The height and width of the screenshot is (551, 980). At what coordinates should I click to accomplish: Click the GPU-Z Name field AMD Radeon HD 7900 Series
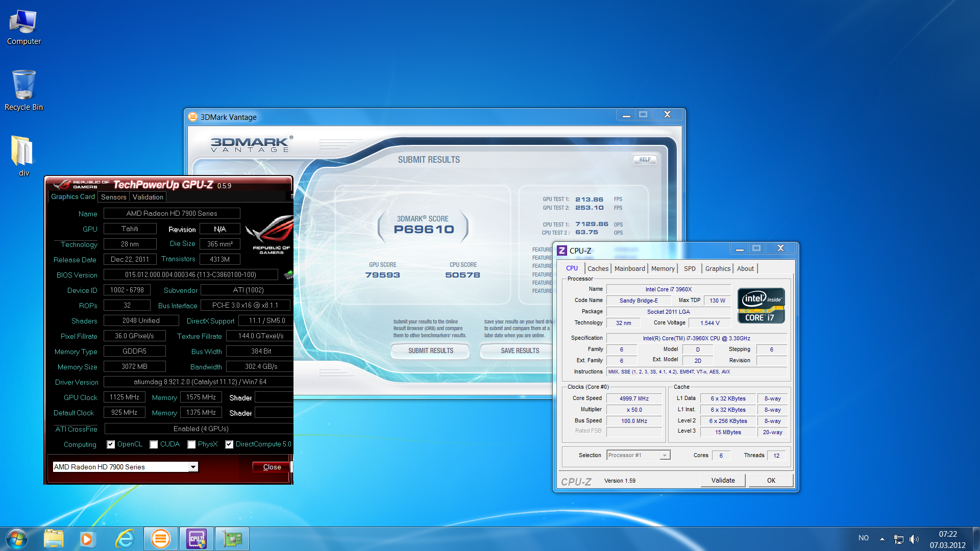click(171, 214)
